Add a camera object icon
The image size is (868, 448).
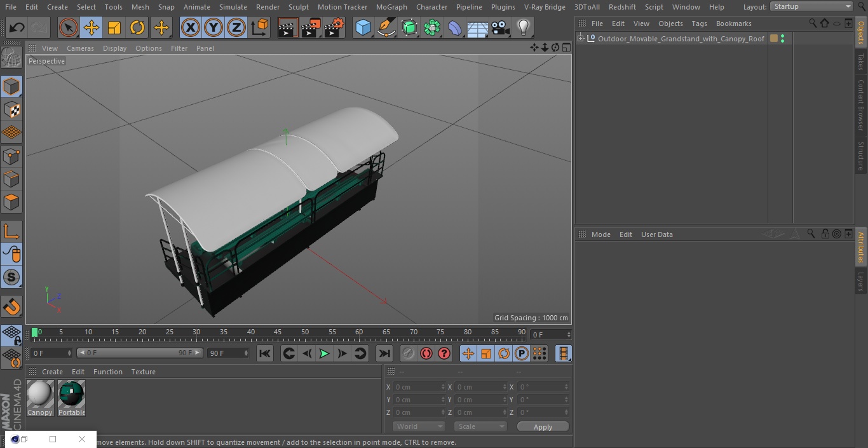[500, 27]
